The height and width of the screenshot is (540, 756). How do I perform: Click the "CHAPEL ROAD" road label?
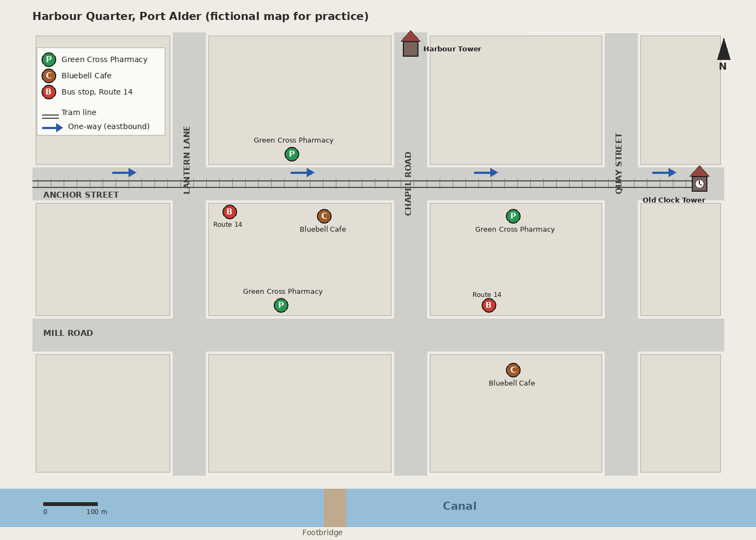408,184
